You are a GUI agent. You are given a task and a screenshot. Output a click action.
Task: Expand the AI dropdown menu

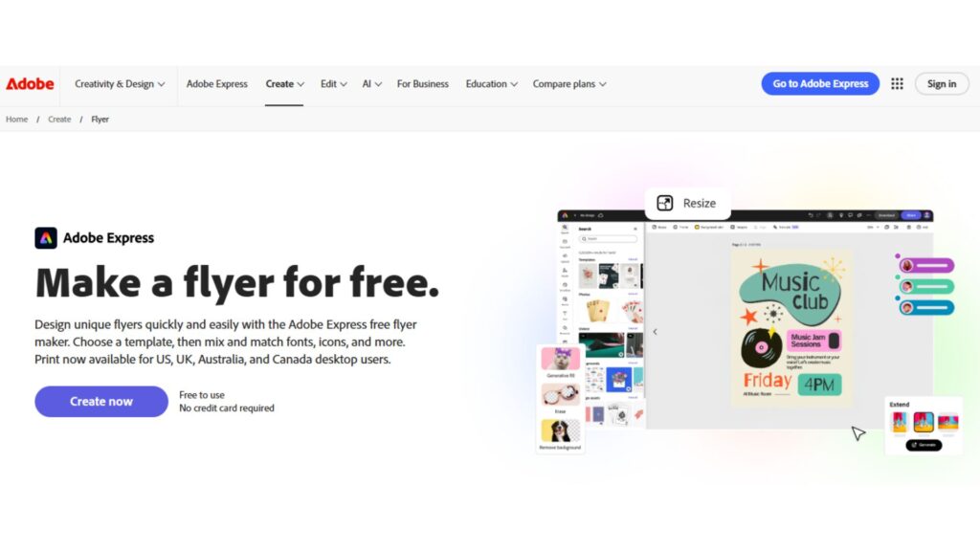point(371,84)
